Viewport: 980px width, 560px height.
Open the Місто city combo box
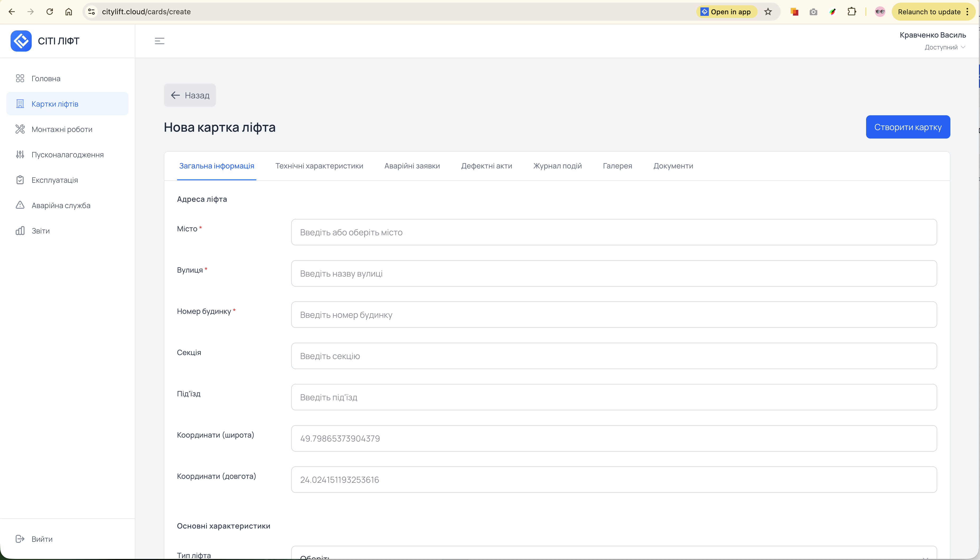[x=614, y=232]
